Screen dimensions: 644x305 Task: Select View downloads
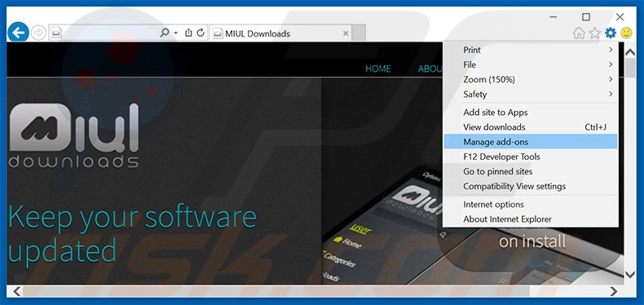pyautogui.click(x=531, y=127)
